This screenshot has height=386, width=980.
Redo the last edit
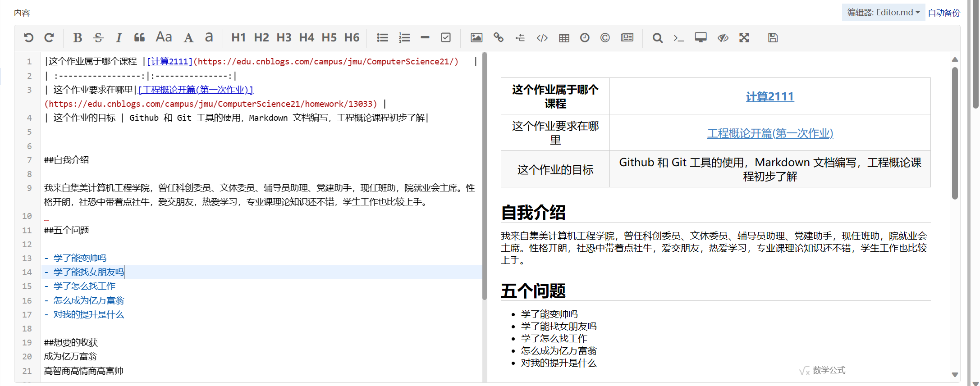(49, 38)
